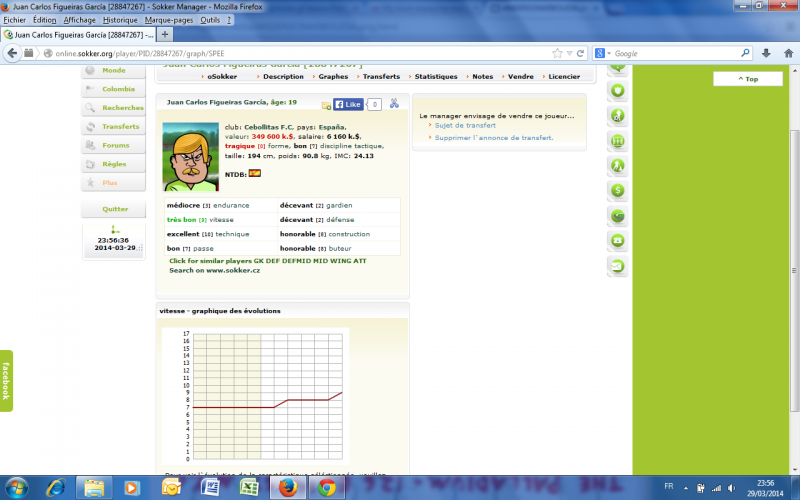
Task: Switch to the Statistiques player tab
Action: pos(435,76)
